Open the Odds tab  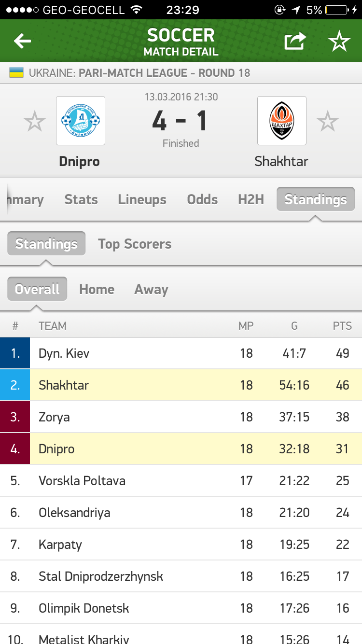tap(202, 200)
